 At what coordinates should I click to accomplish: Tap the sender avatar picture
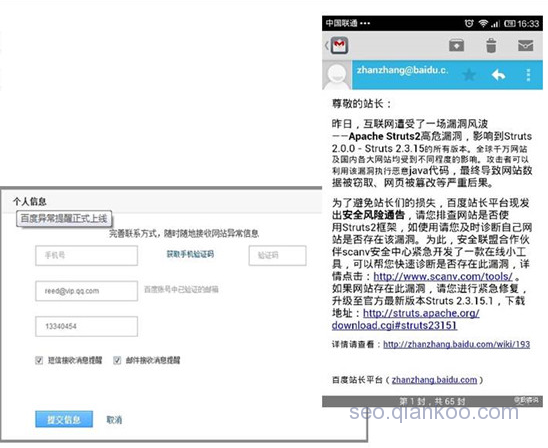point(337,75)
